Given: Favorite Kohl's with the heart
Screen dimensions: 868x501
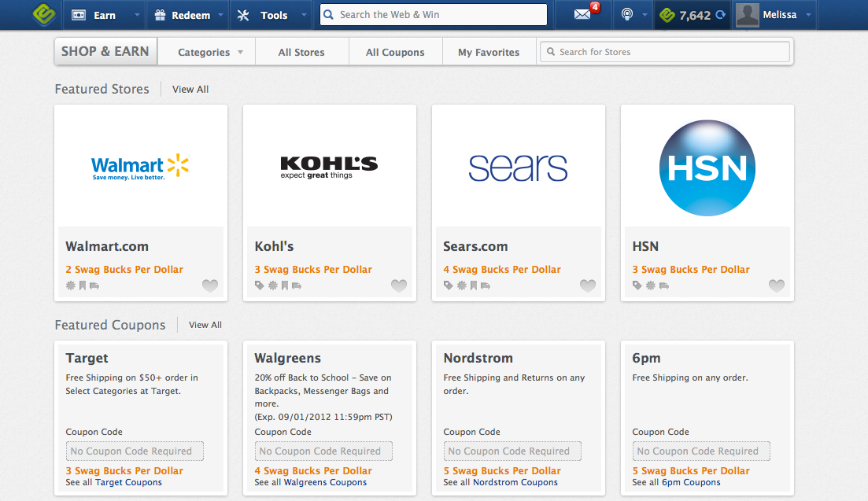Looking at the screenshot, I should point(399,285).
